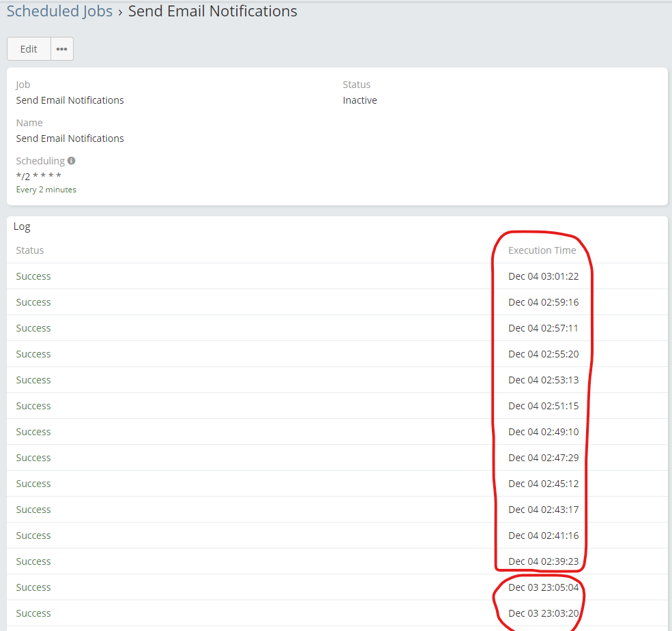This screenshot has width=672, height=631.
Task: Click Success status for Dec 04 02:51:15
Action: tap(33, 406)
